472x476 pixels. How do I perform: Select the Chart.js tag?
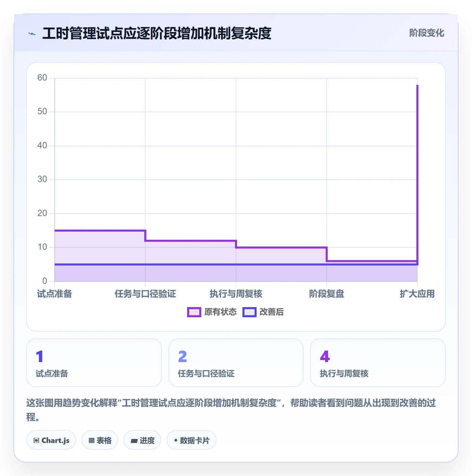pyautogui.click(x=51, y=440)
